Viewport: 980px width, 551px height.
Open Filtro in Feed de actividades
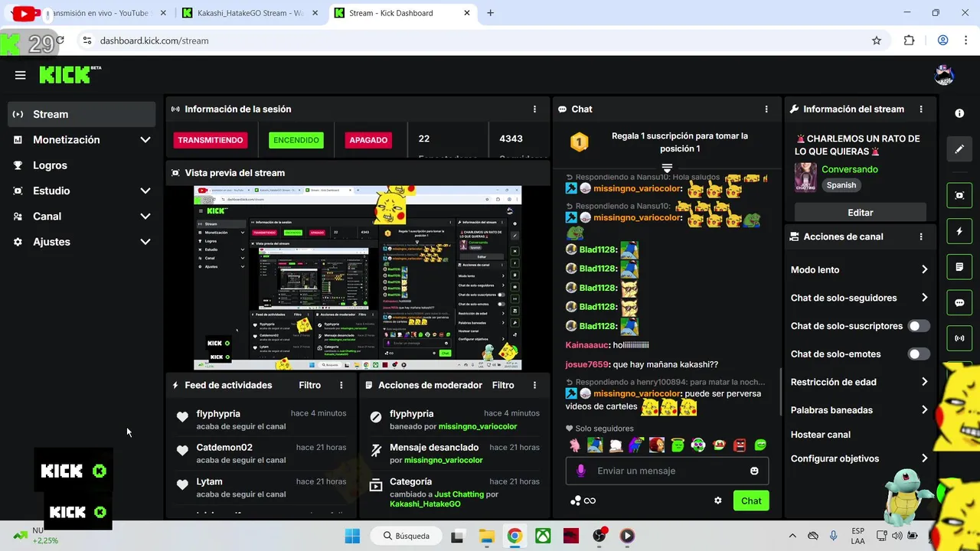tap(309, 386)
